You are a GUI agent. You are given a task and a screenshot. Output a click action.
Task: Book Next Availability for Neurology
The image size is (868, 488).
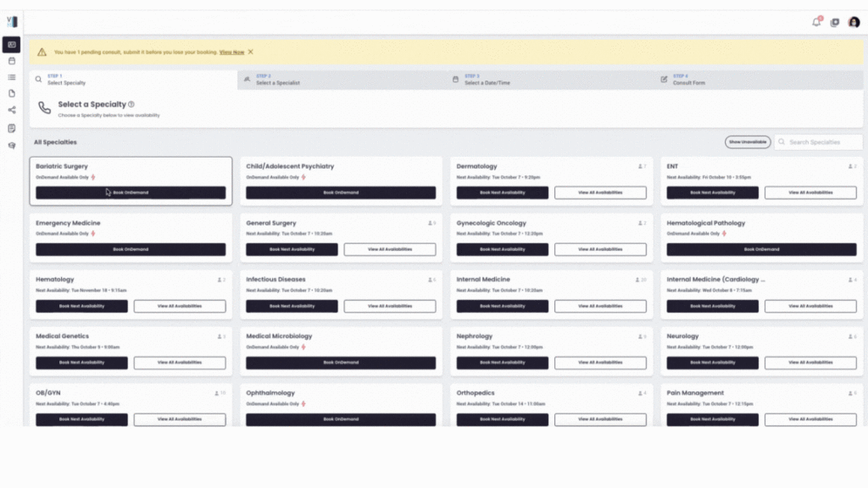tap(712, 363)
